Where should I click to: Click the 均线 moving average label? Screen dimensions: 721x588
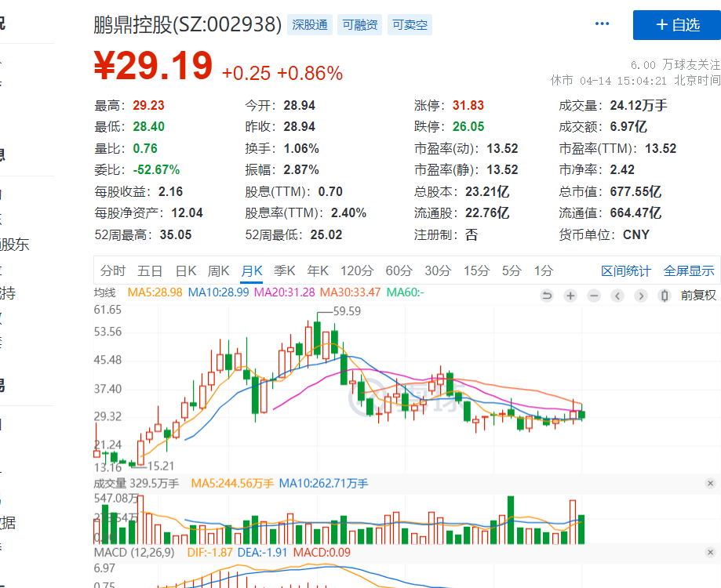(105, 292)
